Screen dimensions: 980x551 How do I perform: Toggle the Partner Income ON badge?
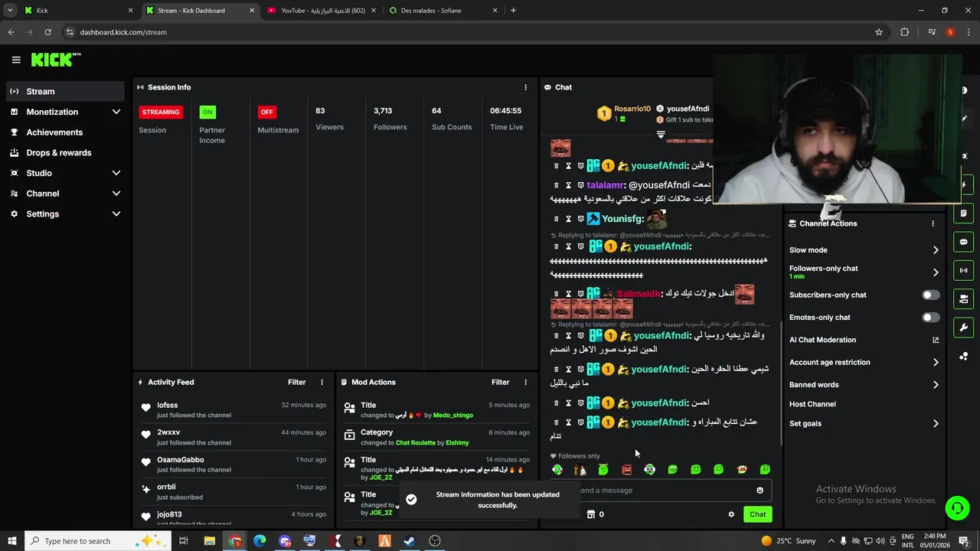(x=207, y=112)
